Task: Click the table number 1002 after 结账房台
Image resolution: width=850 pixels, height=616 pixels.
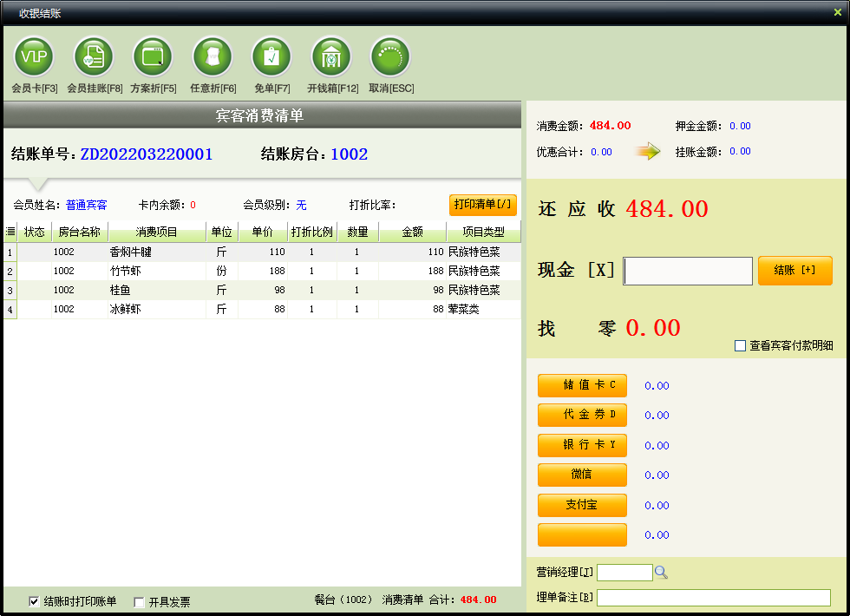Action: (349, 154)
